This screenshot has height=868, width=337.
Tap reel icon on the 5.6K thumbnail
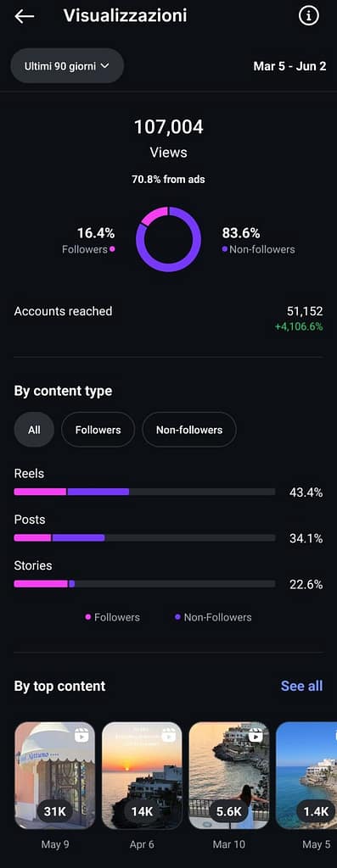256,736
